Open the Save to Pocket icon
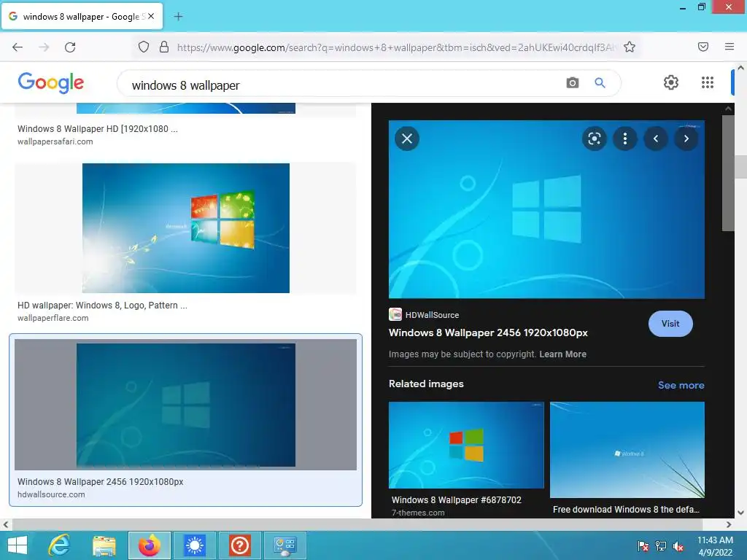Screen dimensions: 747x560 703,47
